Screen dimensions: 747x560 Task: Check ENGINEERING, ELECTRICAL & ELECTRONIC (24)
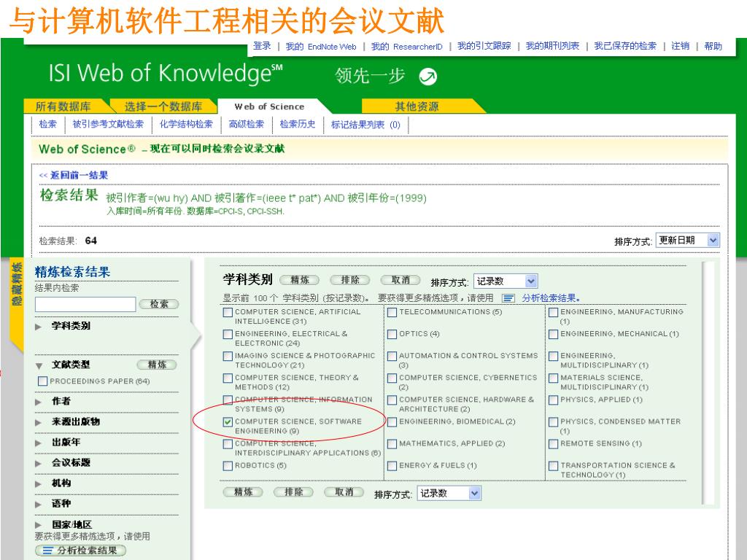(228, 334)
